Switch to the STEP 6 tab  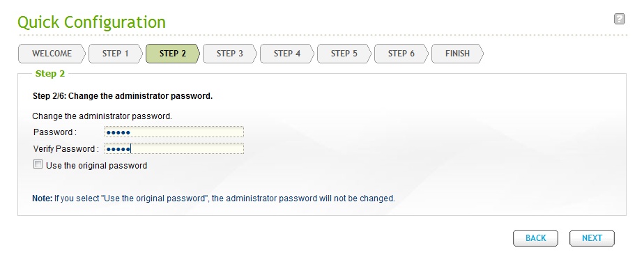coord(401,54)
